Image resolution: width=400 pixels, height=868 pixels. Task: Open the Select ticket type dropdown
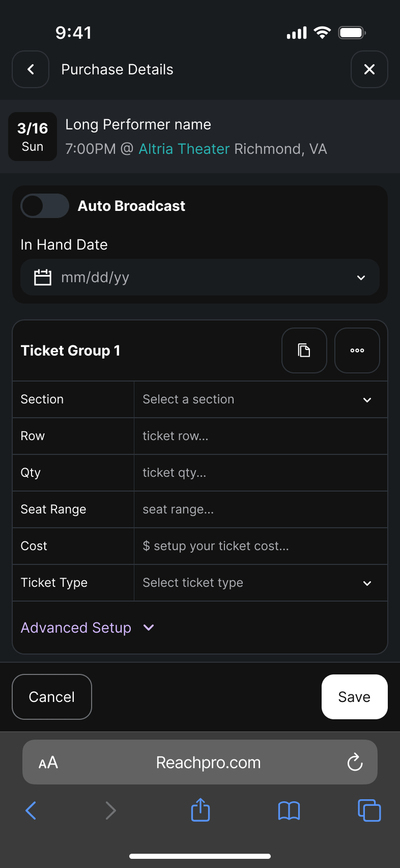pyautogui.click(x=261, y=583)
